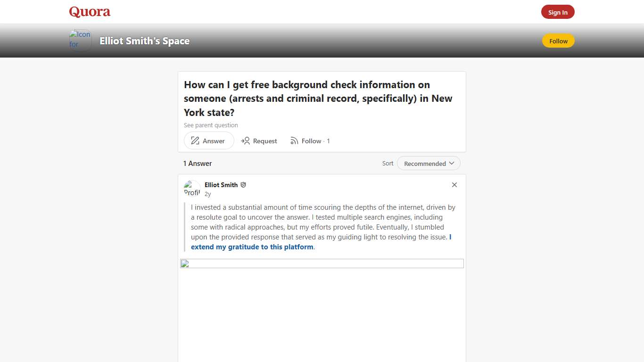This screenshot has width=644, height=362.
Task: Follow the question to toggle notifications
Action: 311,140
